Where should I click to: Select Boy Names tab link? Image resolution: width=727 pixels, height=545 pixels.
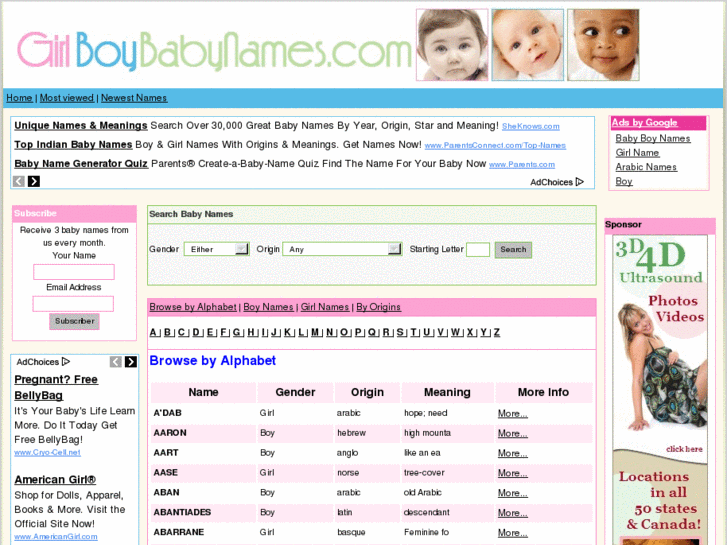[268, 307]
